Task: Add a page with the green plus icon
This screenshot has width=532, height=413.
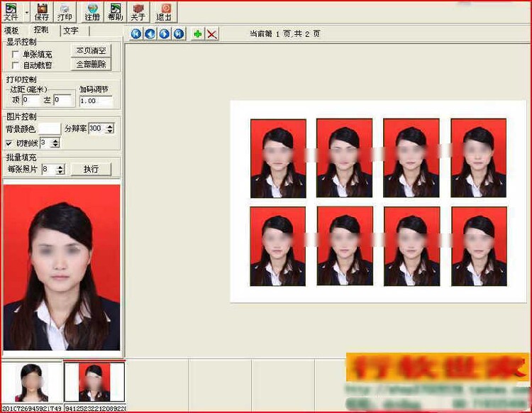Action: pos(197,33)
